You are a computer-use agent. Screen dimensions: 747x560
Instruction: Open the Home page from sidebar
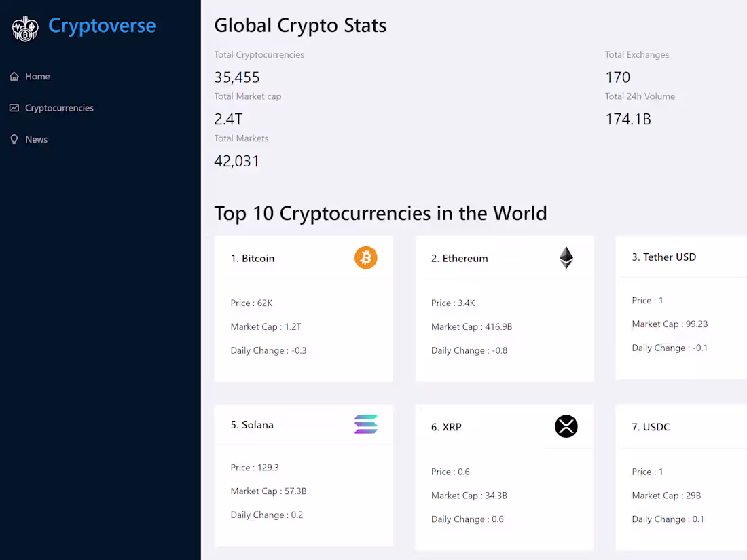tap(37, 76)
